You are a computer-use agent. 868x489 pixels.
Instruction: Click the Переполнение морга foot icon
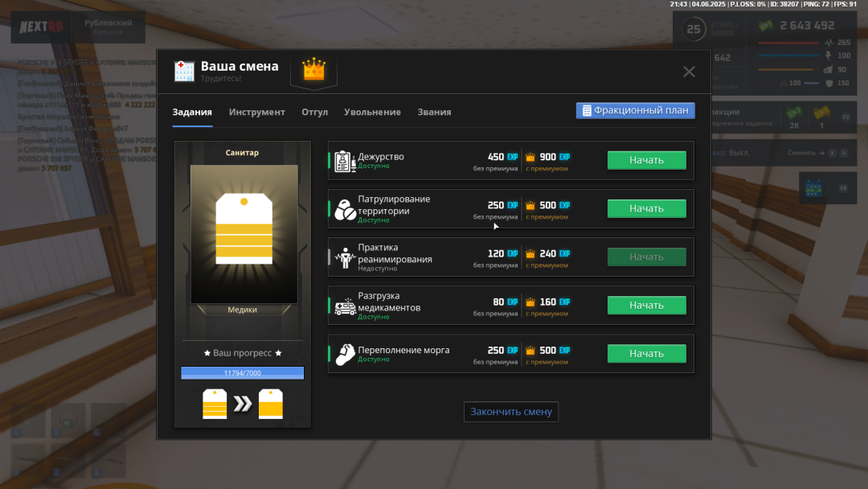coord(344,353)
